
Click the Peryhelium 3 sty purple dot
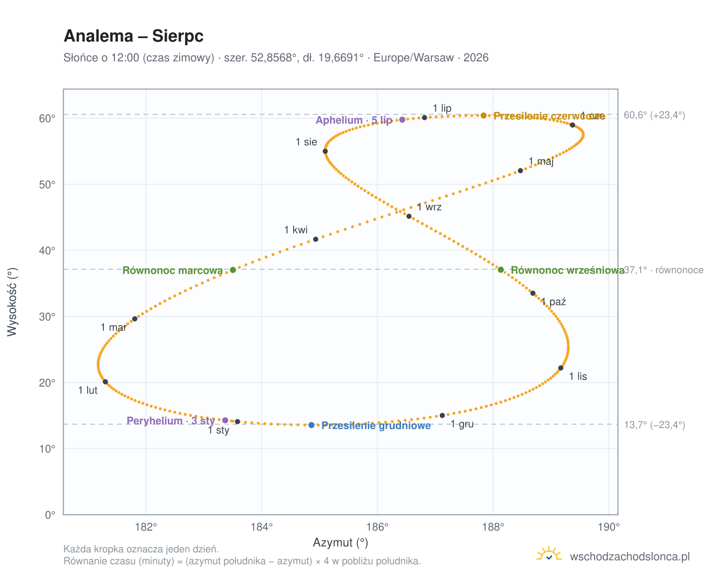click(x=225, y=420)
